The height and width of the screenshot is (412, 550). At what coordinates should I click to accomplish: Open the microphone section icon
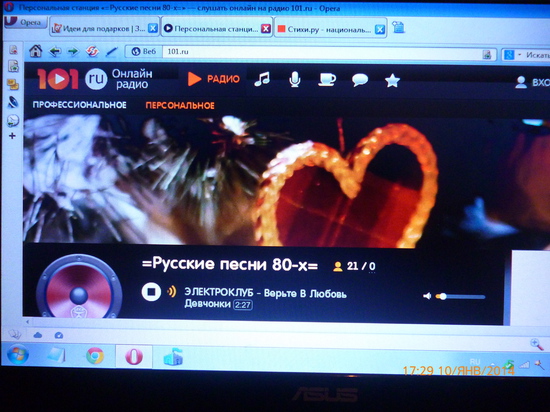pyautogui.click(x=295, y=80)
